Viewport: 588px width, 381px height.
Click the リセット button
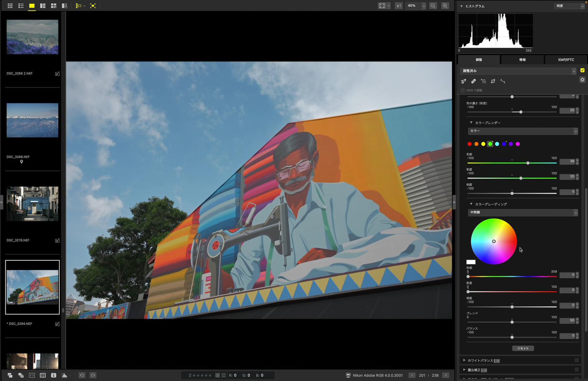(x=523, y=348)
